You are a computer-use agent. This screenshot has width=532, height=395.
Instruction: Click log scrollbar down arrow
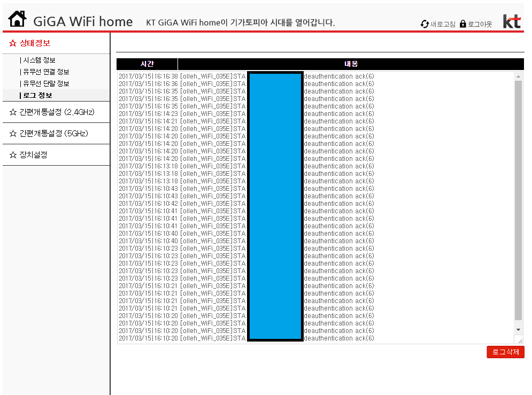pyautogui.click(x=518, y=330)
